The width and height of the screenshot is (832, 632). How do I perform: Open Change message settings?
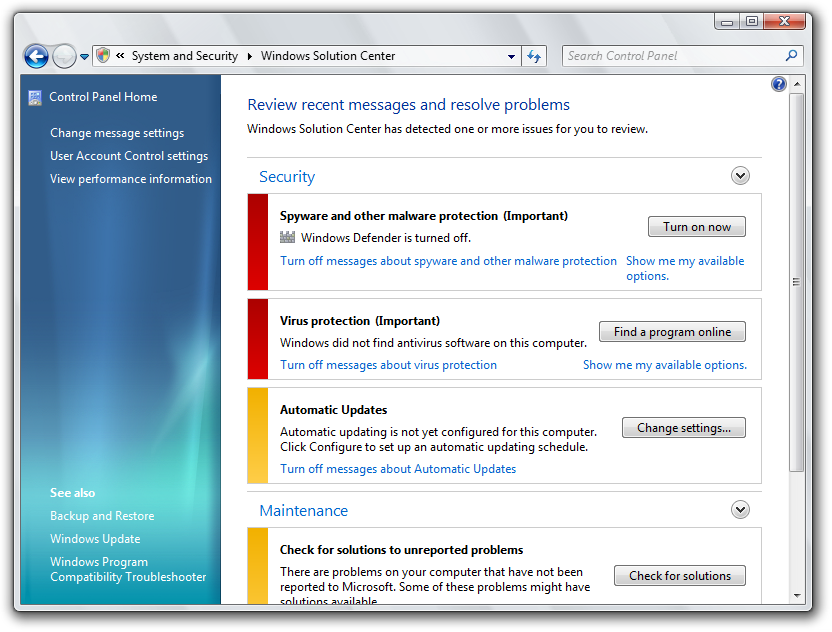[117, 133]
